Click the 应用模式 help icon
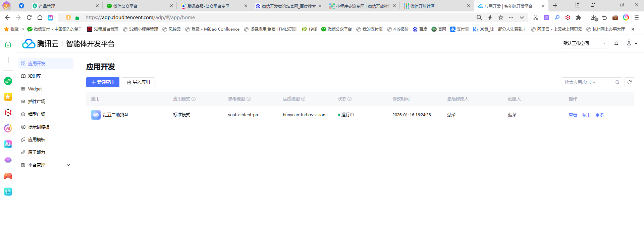Viewport: 644px width, 242px height. 194,99
